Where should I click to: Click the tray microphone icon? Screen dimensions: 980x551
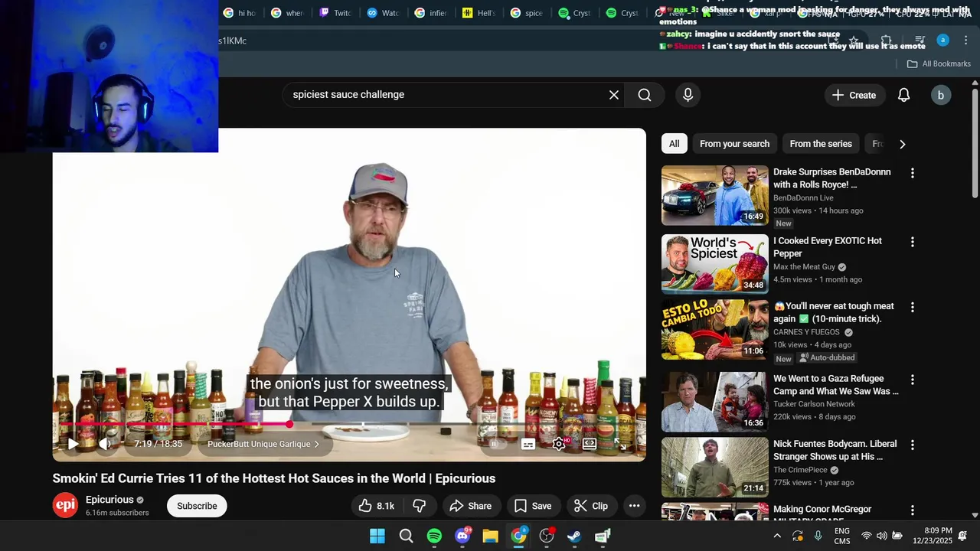pos(818,536)
